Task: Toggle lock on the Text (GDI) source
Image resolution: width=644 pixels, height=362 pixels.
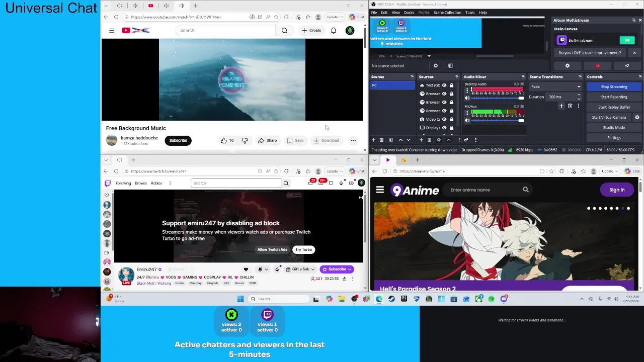Action: pyautogui.click(x=452, y=85)
